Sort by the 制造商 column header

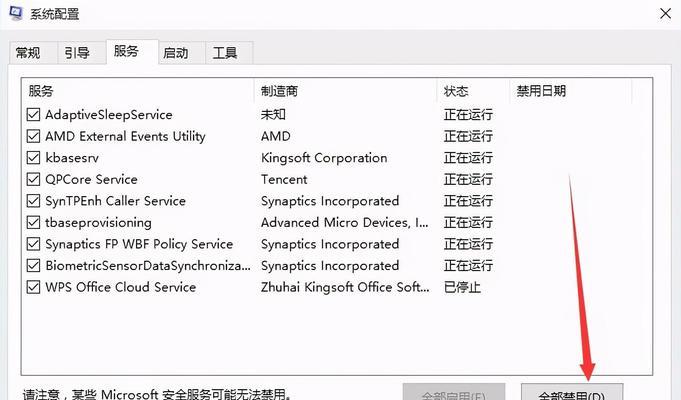pos(345,91)
